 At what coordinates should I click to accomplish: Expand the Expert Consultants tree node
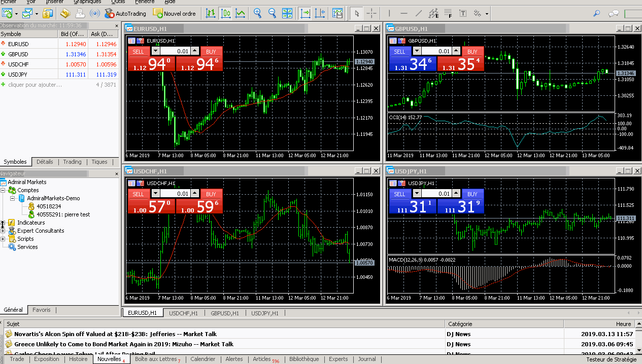[3, 231]
